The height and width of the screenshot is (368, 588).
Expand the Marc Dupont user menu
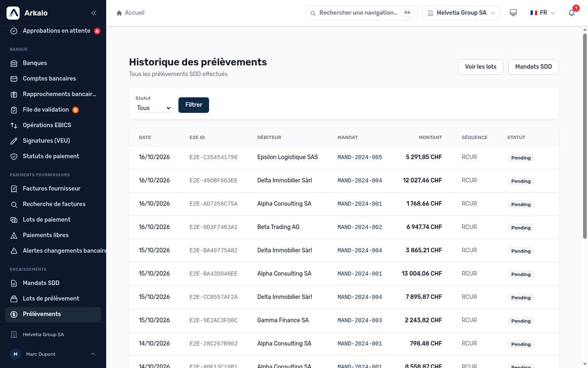coord(53,354)
